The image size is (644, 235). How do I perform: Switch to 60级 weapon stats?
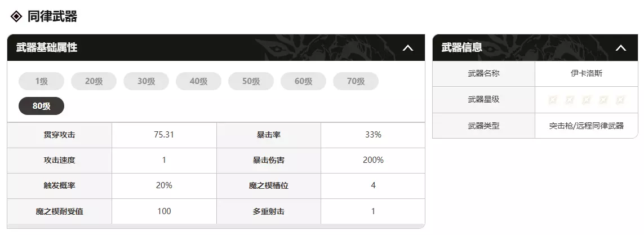click(x=303, y=81)
